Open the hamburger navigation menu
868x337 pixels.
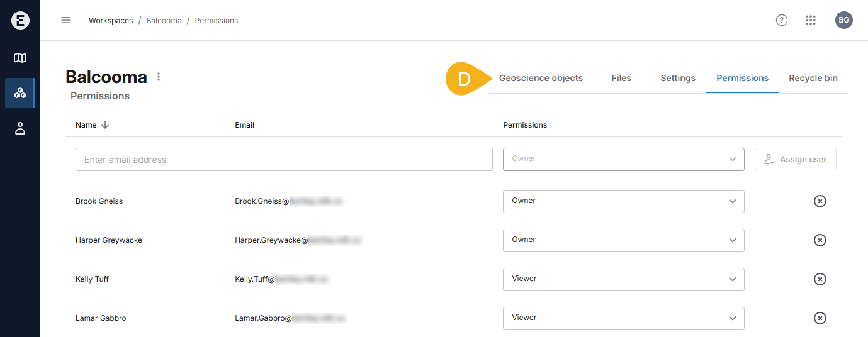point(66,20)
